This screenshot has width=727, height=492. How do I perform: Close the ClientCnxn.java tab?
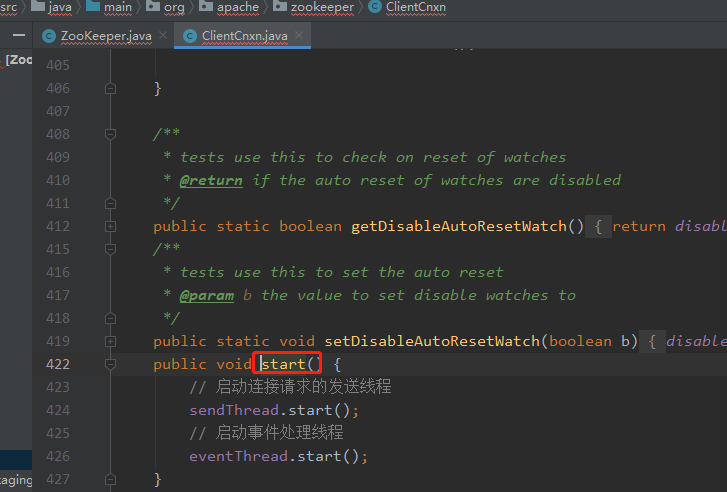pyautogui.click(x=299, y=35)
